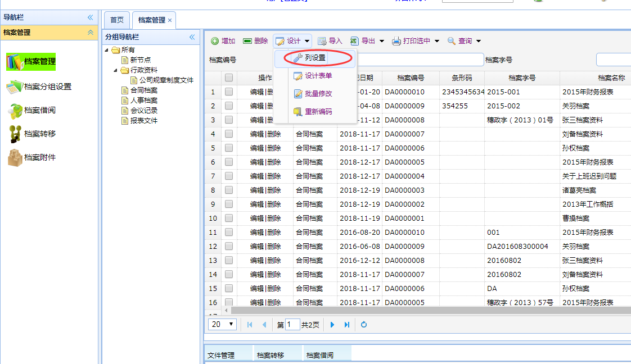The image size is (631, 364).
Task: Check the select-all header checkbox
Action: coord(229,78)
